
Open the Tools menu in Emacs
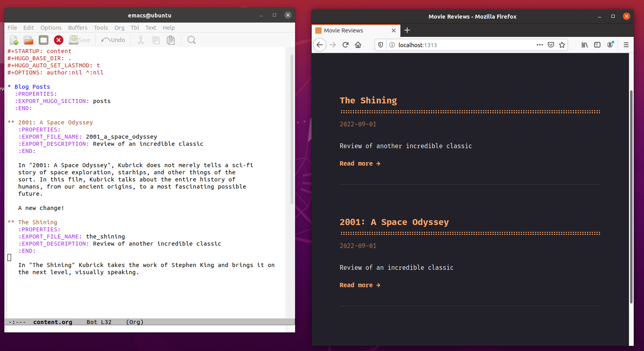[x=101, y=28]
